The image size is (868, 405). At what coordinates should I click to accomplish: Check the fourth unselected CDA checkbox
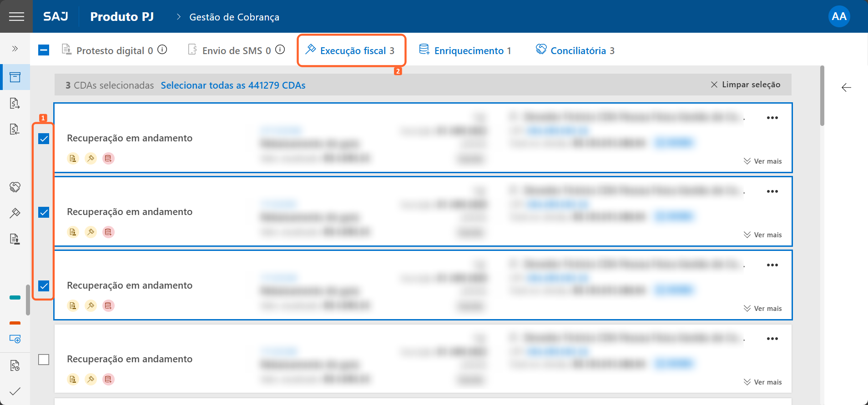click(44, 360)
